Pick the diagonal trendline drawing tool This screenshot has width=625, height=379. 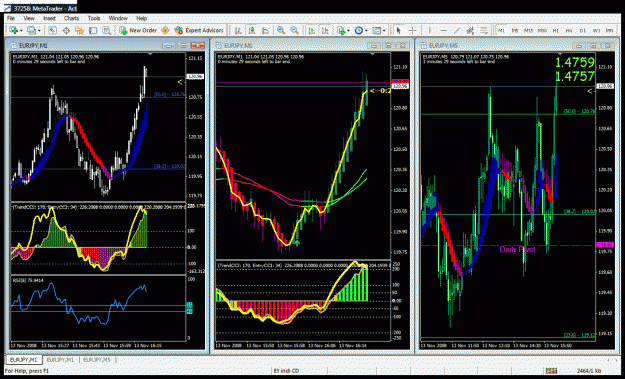457,30
